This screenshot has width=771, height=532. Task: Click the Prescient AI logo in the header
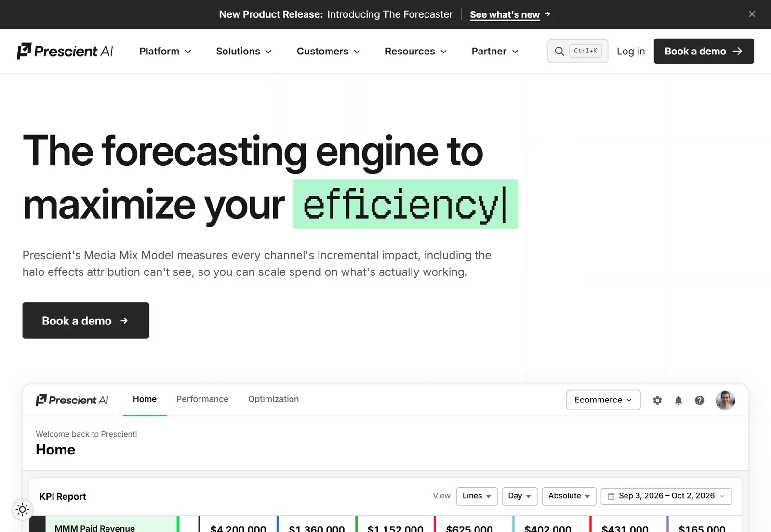(65, 51)
